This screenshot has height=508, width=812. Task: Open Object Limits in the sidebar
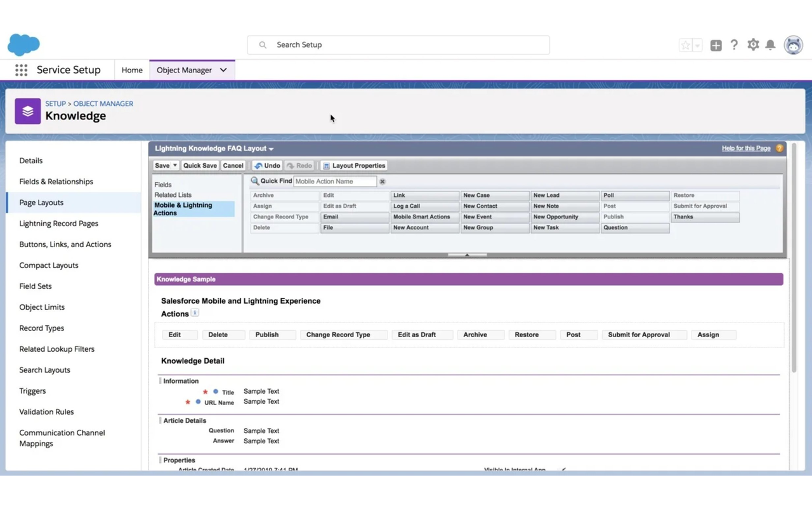(x=42, y=307)
